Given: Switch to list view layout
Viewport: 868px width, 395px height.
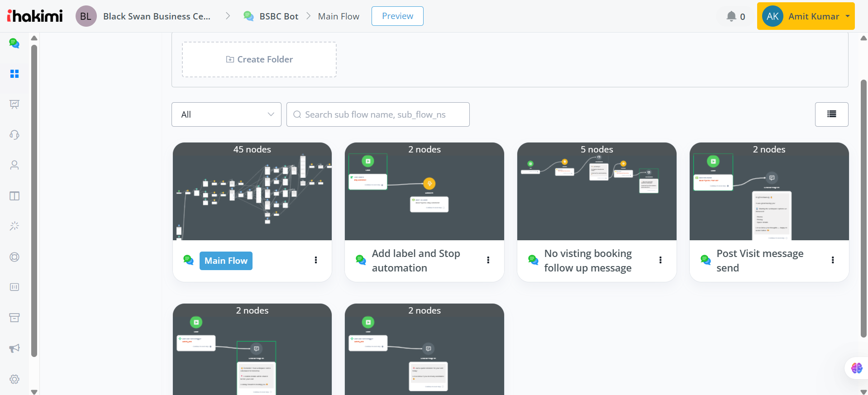Looking at the screenshot, I should click(x=831, y=114).
